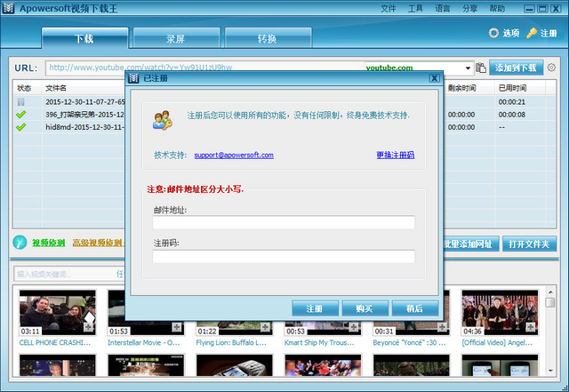Select the hid8md-2015-12-30 file name
The width and height of the screenshot is (569, 392).
(x=85, y=127)
